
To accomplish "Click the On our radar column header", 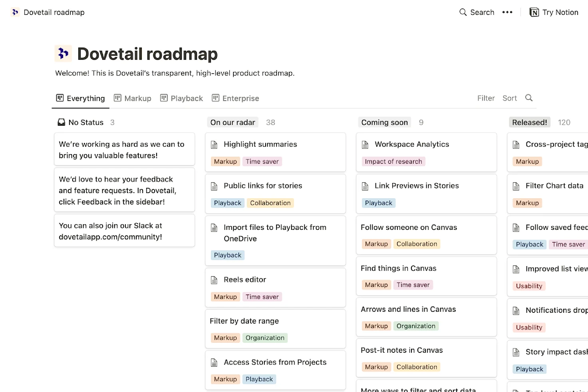I will (232, 122).
